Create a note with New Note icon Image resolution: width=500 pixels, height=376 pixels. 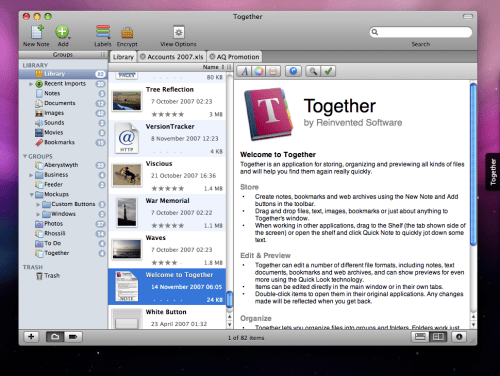click(x=37, y=32)
